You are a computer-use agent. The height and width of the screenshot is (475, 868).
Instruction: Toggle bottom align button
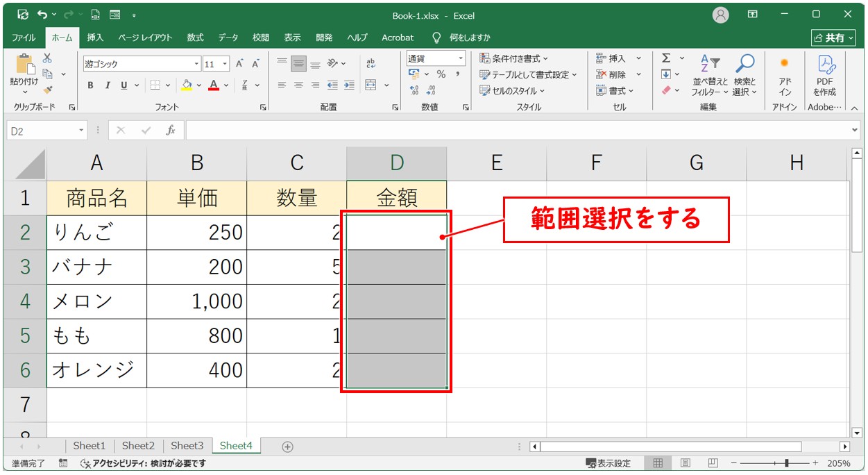click(315, 64)
